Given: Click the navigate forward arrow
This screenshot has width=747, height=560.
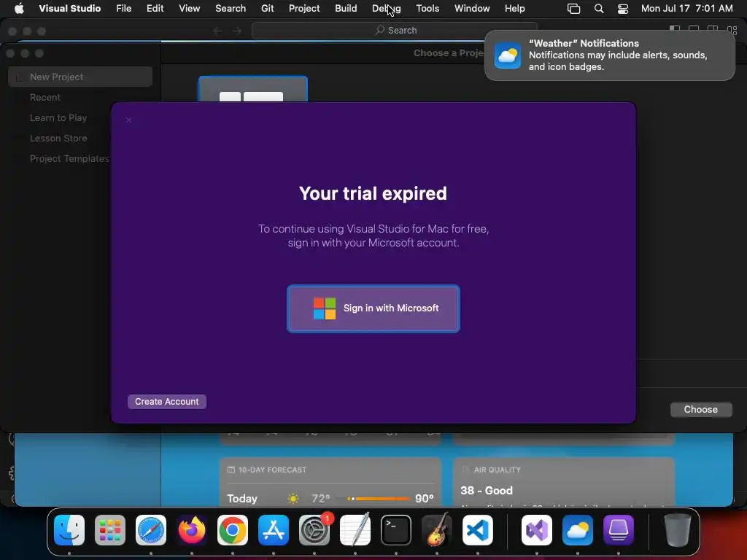Looking at the screenshot, I should click(x=237, y=31).
